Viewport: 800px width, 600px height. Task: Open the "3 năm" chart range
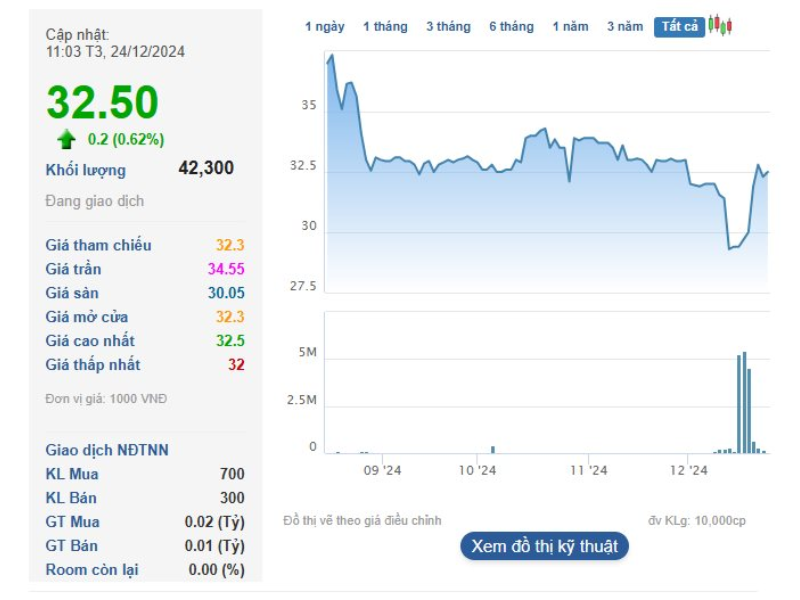(625, 27)
